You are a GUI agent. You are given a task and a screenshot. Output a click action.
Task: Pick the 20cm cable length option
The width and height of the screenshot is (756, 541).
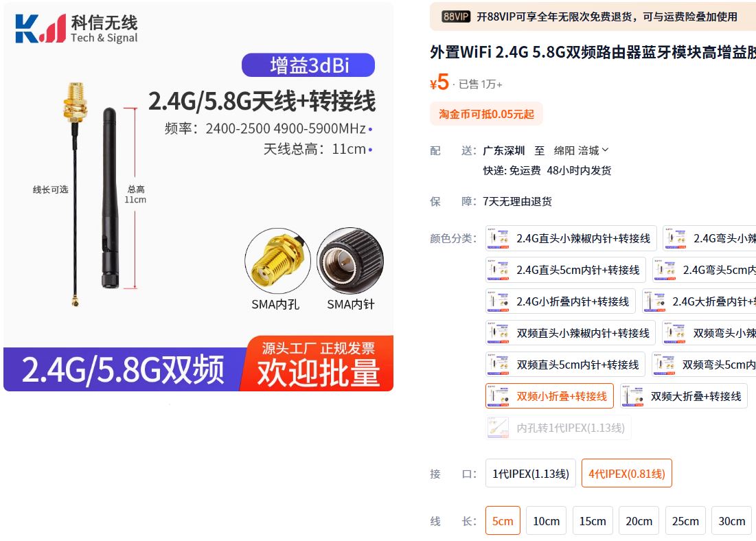tap(639, 521)
